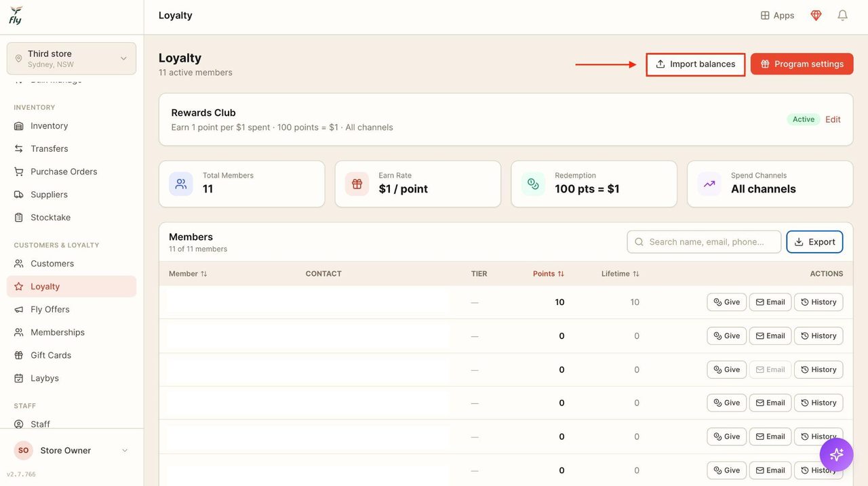Screen dimensions: 868x486
Task: Click the store location pin icon
Action: click(18, 59)
